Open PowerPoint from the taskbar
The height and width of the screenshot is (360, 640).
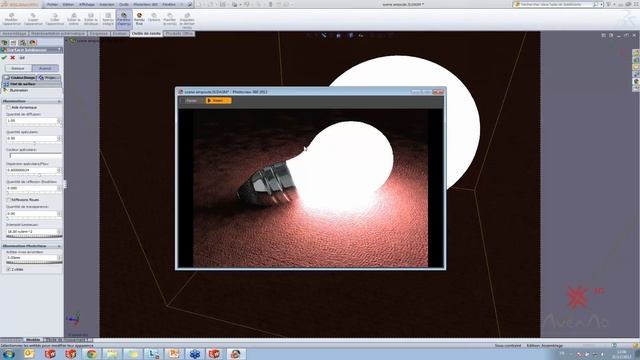click(173, 353)
